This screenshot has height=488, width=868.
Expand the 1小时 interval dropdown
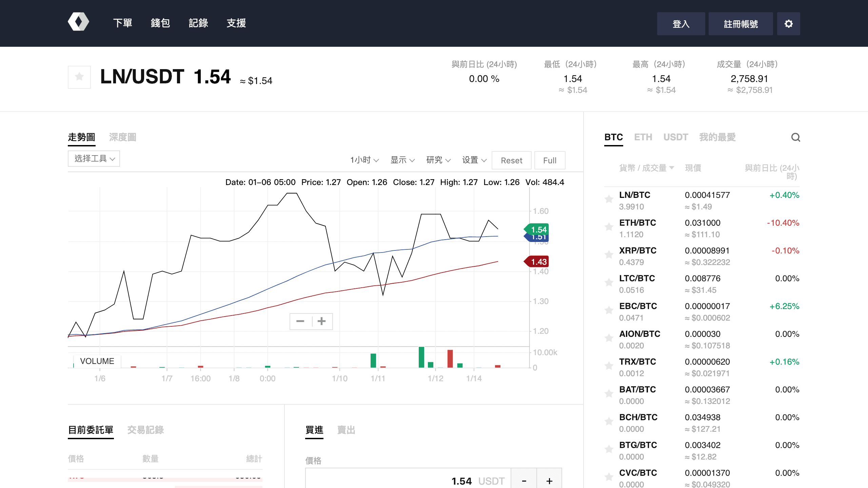pyautogui.click(x=364, y=160)
